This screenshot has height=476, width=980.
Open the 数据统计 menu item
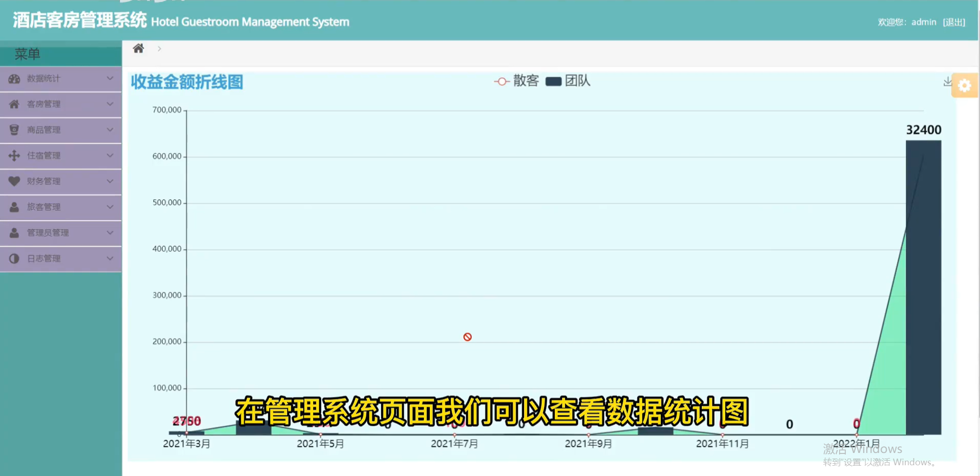coord(61,79)
